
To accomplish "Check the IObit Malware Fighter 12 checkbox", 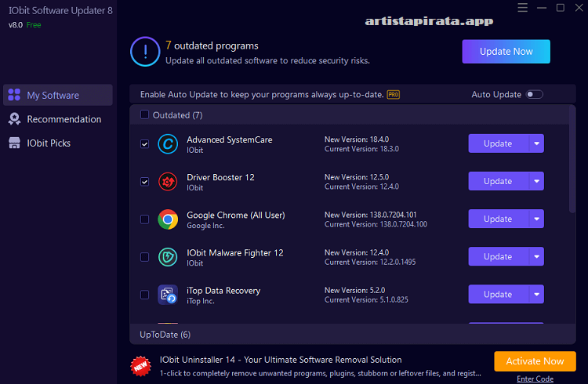I will coord(144,257).
